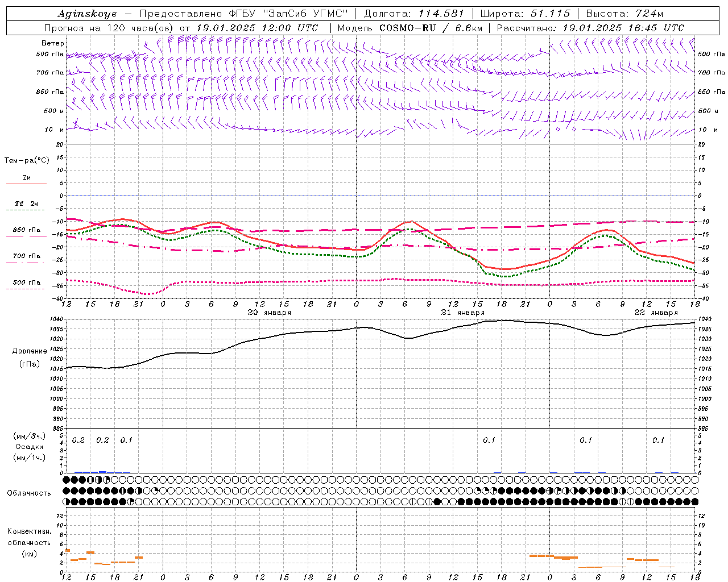Click the "Прогноз на 120 часа(ов)" forecast text

click(108, 28)
